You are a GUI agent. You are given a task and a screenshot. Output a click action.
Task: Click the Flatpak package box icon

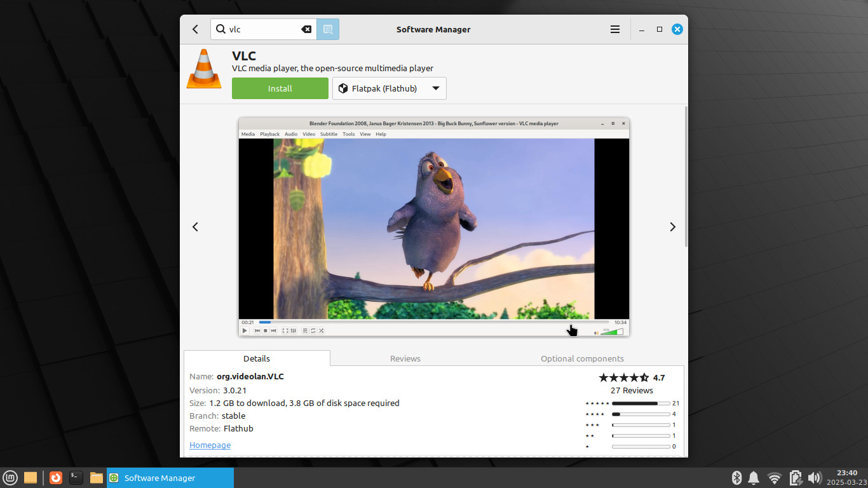tap(343, 88)
